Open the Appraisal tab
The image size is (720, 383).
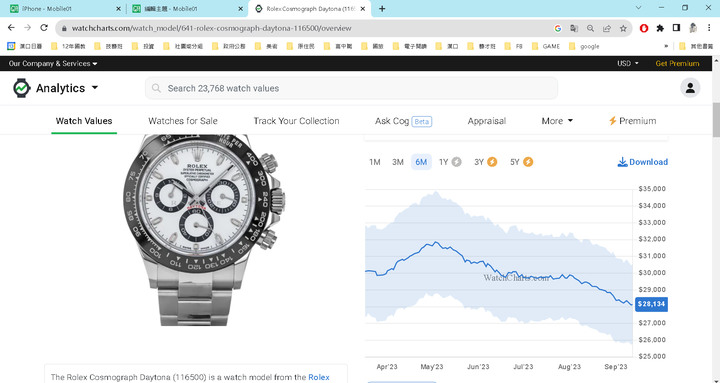tap(487, 121)
